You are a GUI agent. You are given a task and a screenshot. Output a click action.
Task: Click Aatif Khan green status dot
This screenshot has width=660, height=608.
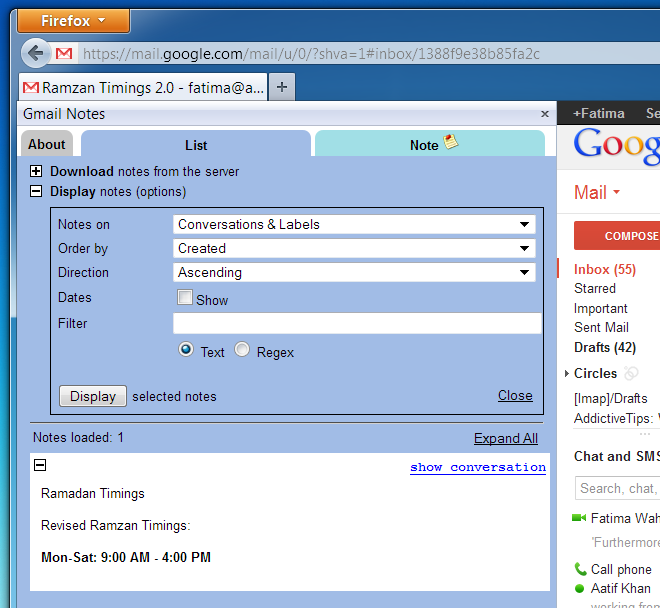coord(580,589)
